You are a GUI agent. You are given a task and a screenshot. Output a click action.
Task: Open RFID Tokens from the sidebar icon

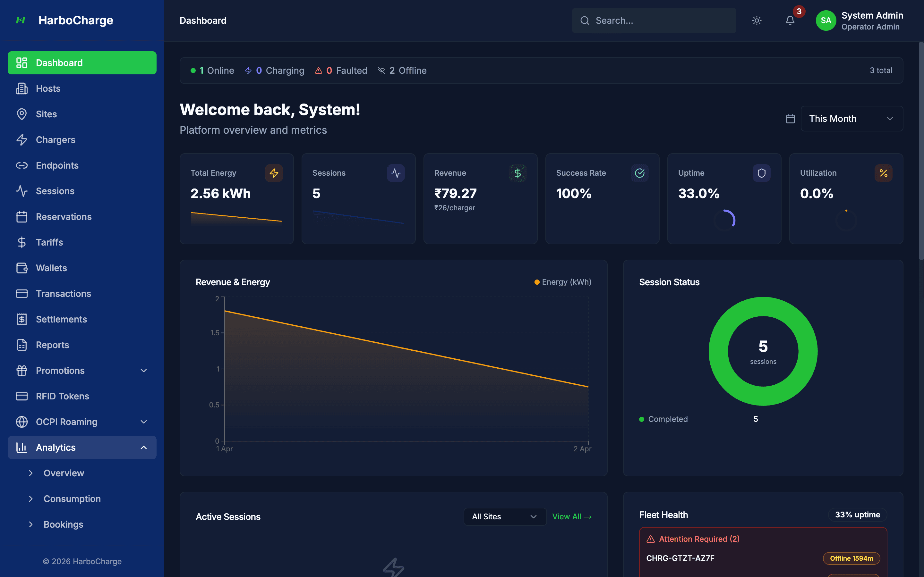coord(22,396)
